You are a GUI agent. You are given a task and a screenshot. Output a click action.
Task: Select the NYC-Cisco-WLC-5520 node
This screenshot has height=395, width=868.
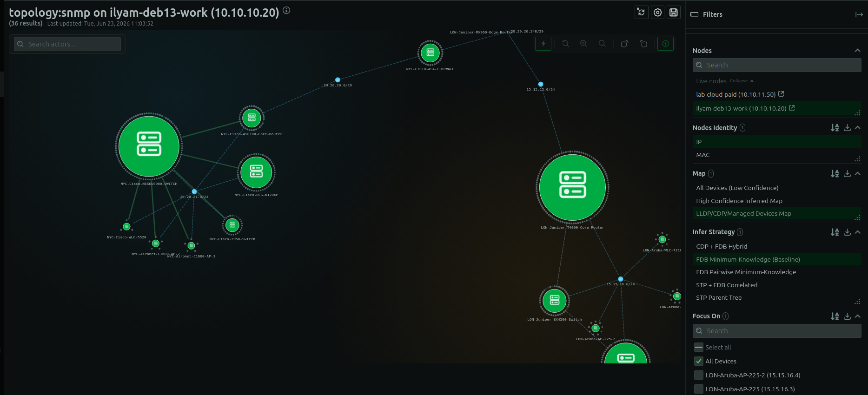126,226
